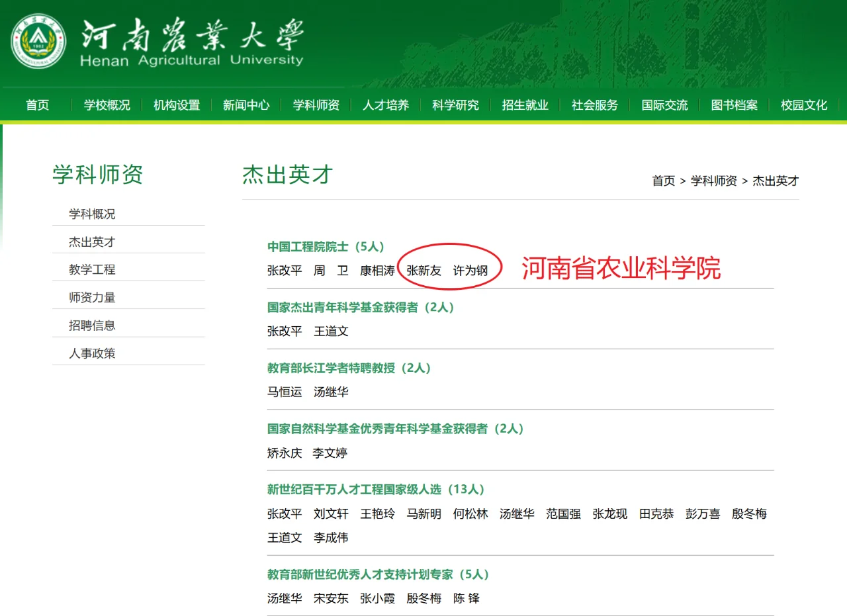847x616 pixels.
Task: Click the 国家杰出青年科学基金获得者 heading
Action: [x=361, y=308]
